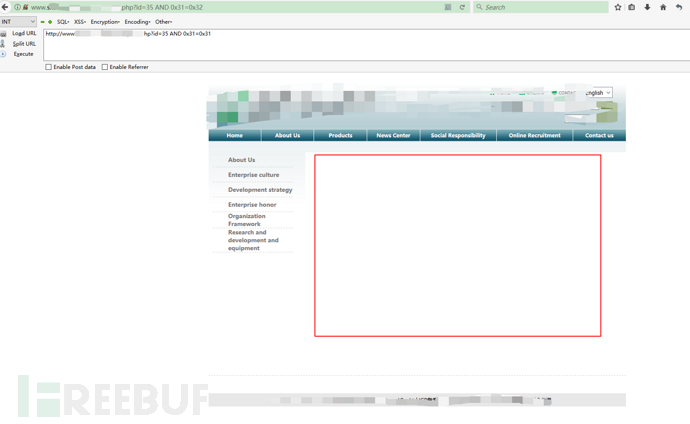Click the CONTACT link in site header
Image resolution: width=690 pixels, height=424 pixels.
click(x=564, y=93)
